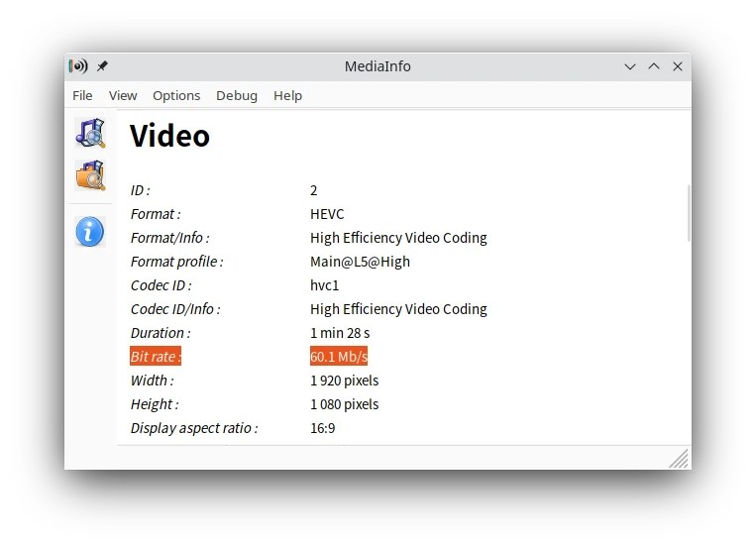756x546 pixels.
Task: Click the 1 min 28 s duration value
Action: (x=340, y=333)
